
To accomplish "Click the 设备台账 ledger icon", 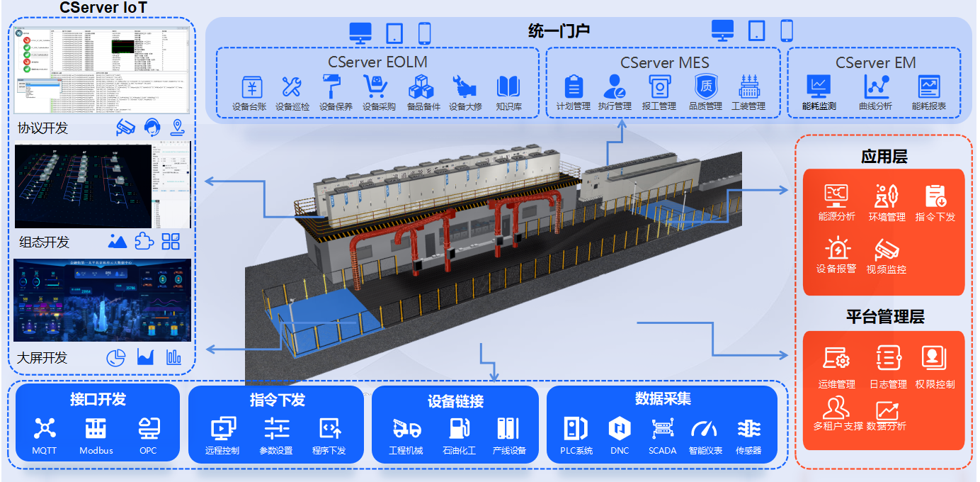I will [x=251, y=87].
